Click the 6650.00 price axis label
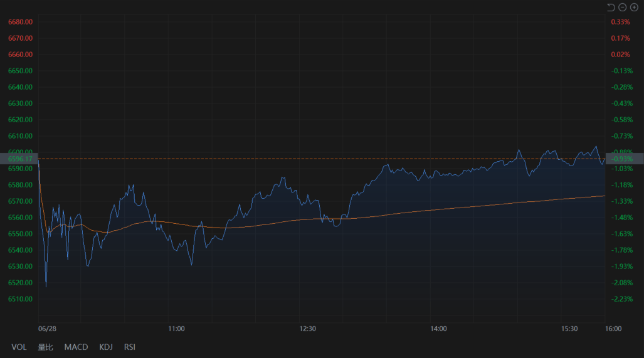This screenshot has width=644, height=358. coord(20,71)
